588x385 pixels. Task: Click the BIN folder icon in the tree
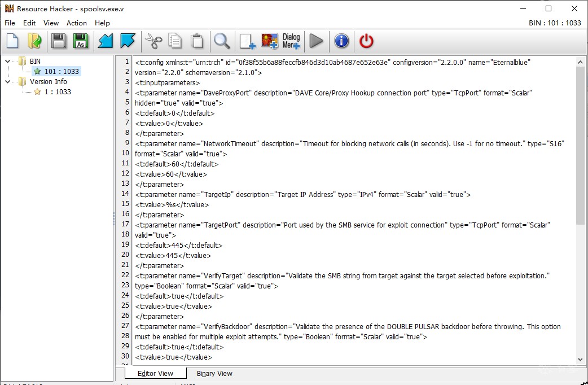click(23, 61)
